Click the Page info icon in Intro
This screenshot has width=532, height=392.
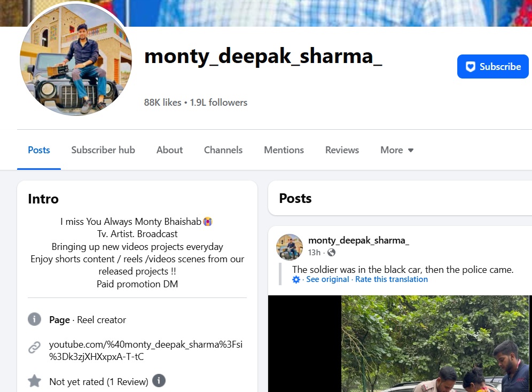tap(34, 319)
